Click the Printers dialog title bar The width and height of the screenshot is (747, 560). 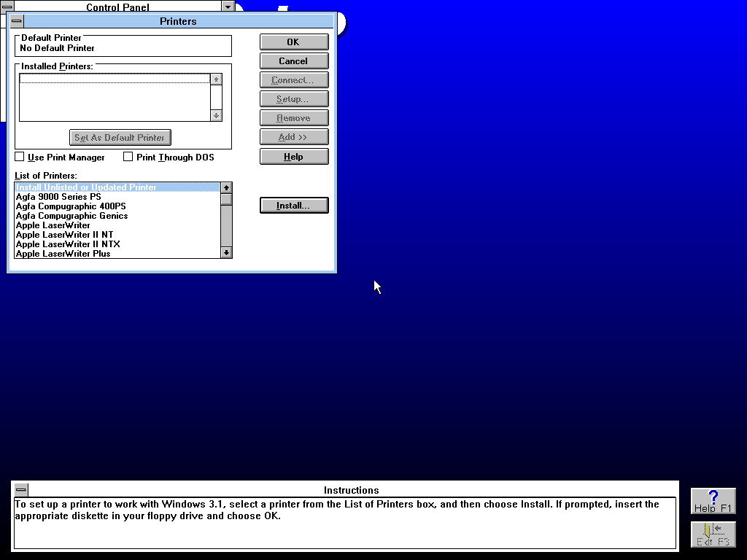click(178, 21)
